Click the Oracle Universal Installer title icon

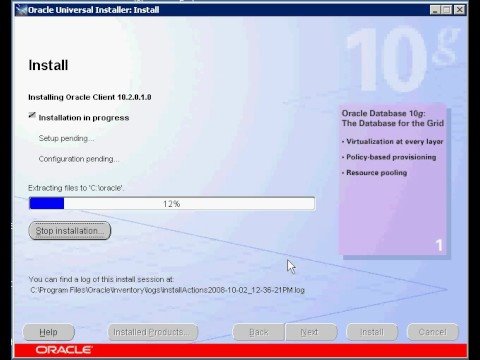(x=21, y=10)
